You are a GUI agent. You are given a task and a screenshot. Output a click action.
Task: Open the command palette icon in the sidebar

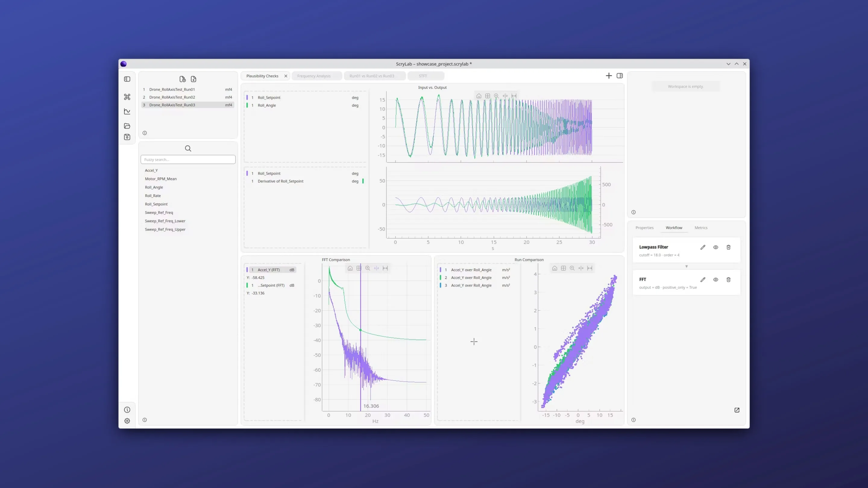(x=127, y=97)
